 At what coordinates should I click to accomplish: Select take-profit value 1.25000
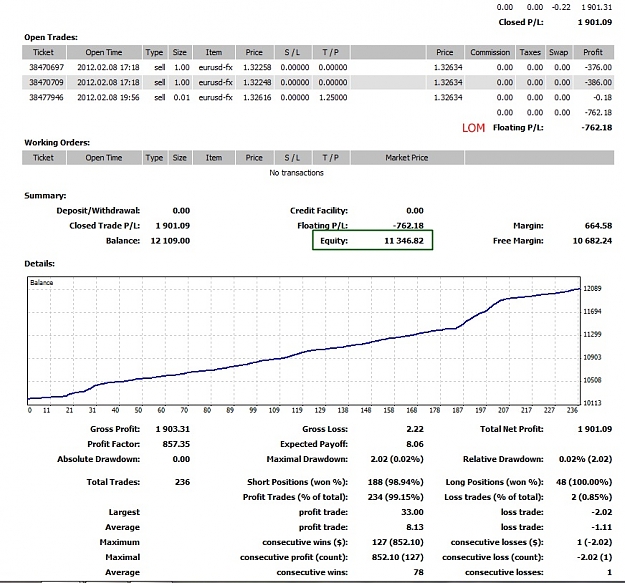(332, 98)
